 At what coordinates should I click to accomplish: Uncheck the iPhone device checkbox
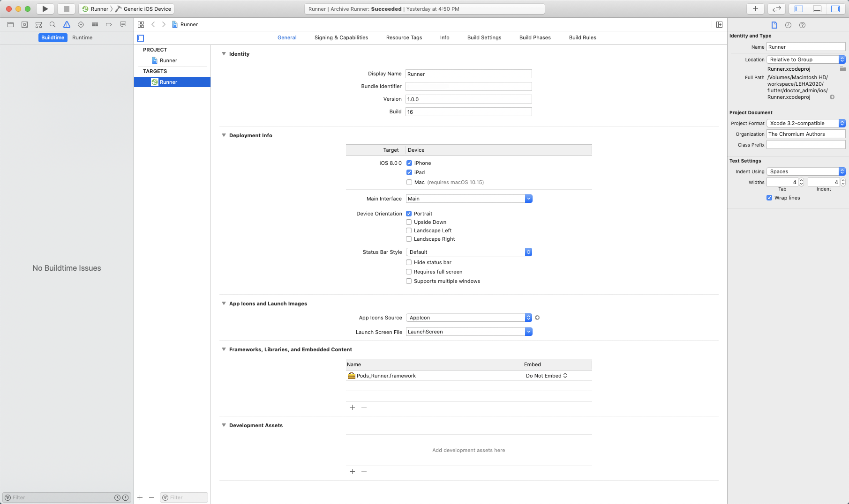pyautogui.click(x=409, y=163)
